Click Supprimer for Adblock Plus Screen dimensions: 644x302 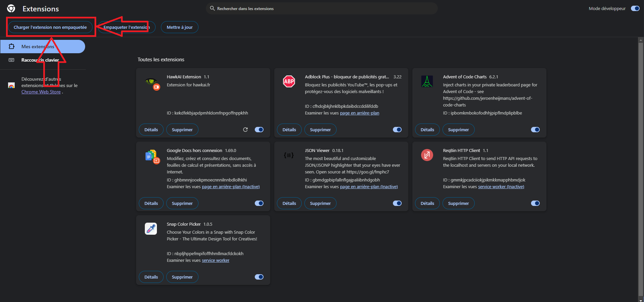point(320,130)
